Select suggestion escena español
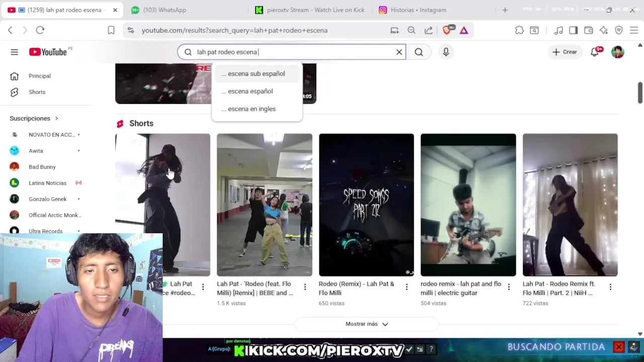The image size is (644, 362). [x=257, y=91]
